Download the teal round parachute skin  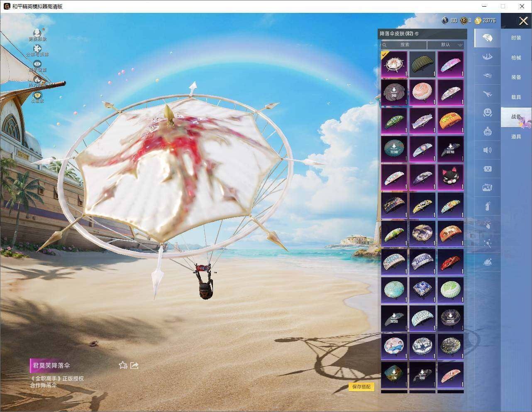pyautogui.click(x=394, y=149)
